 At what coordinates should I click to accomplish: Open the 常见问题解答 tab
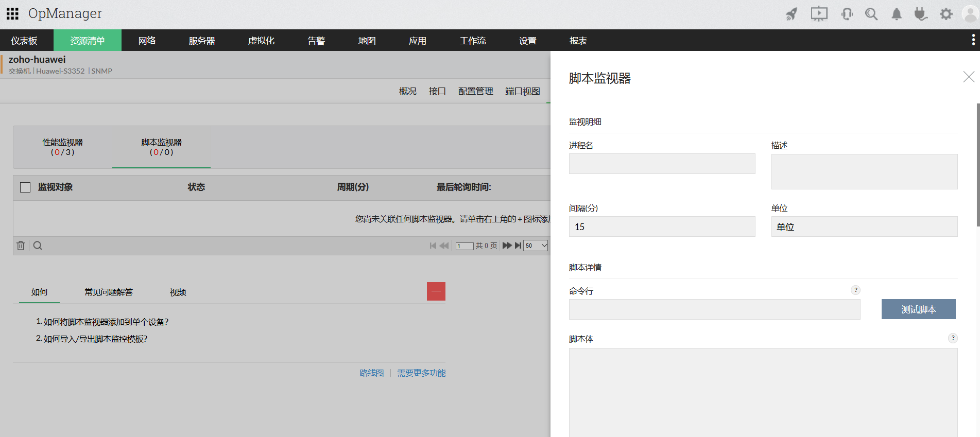(109, 292)
